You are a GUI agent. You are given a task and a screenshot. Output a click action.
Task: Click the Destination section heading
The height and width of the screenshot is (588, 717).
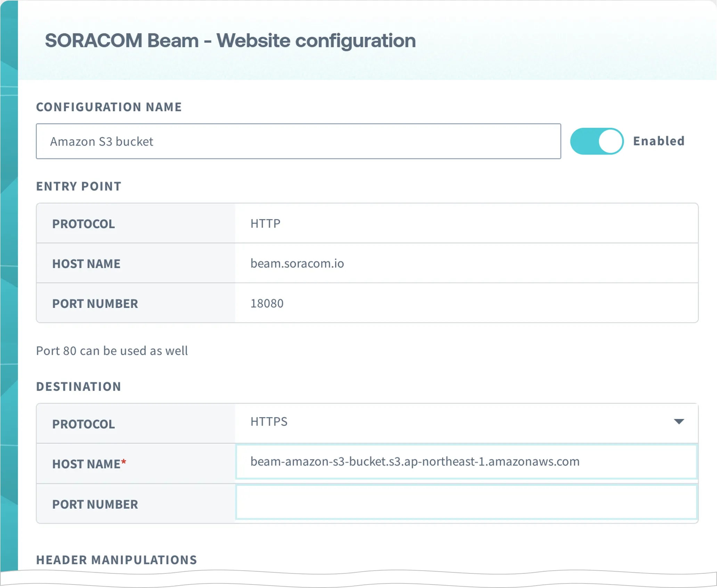tap(79, 386)
